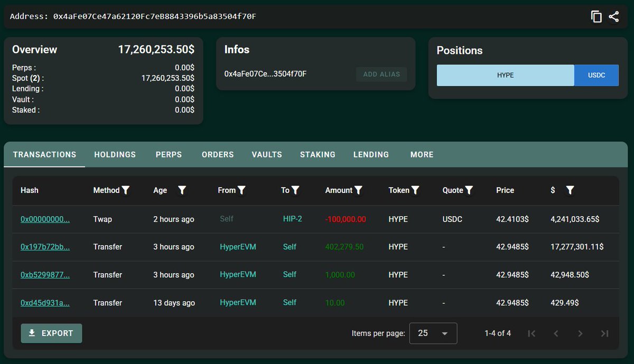Click the HIP-2 recipient link
The image size is (634, 364).
pyautogui.click(x=293, y=219)
